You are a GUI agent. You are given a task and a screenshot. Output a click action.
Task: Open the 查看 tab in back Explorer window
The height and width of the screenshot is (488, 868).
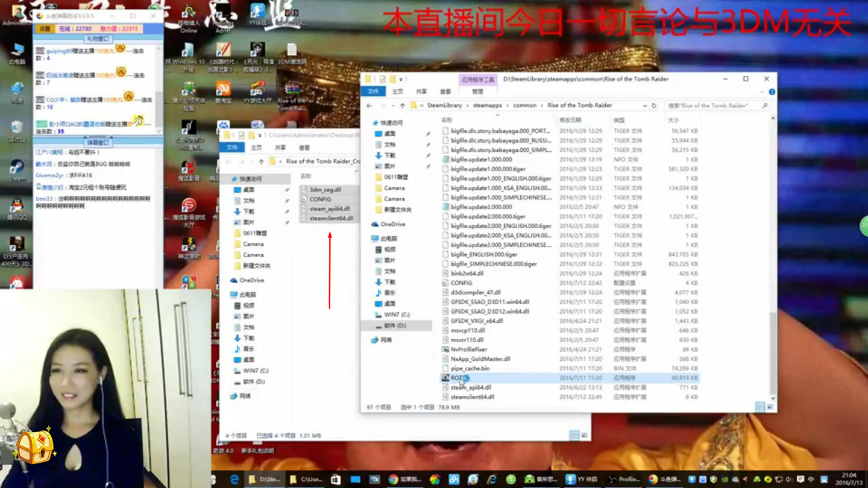click(304, 148)
